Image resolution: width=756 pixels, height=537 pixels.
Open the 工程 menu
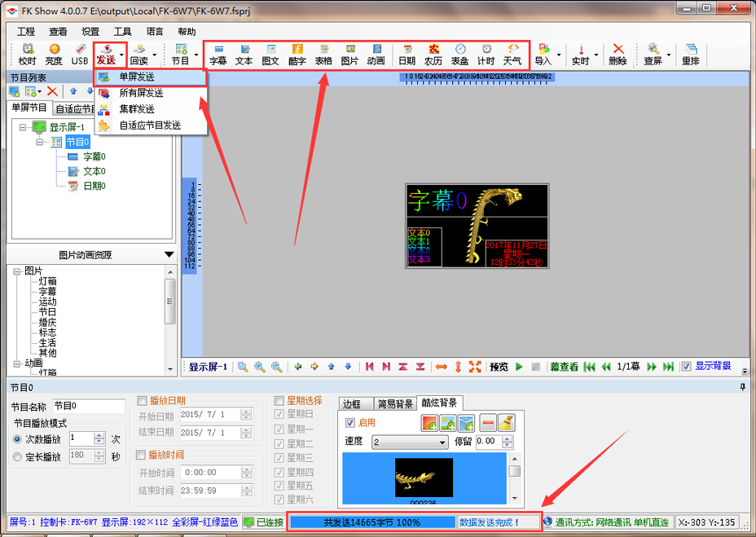point(26,31)
